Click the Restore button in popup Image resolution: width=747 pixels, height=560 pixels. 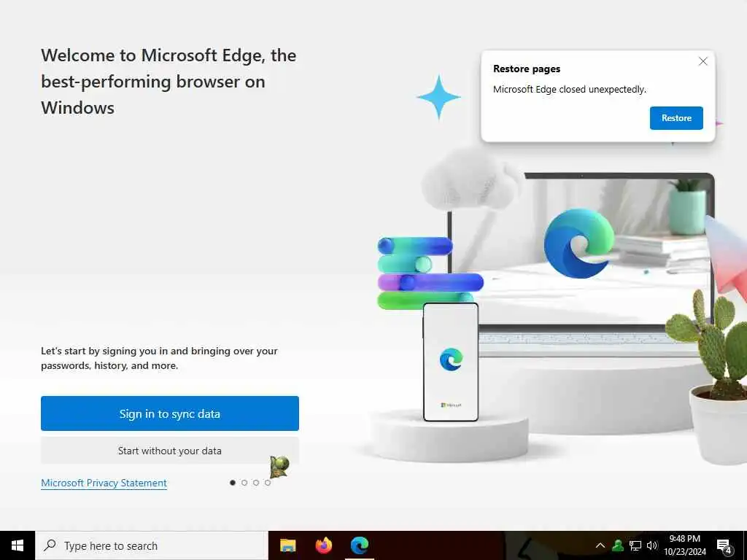(x=676, y=118)
